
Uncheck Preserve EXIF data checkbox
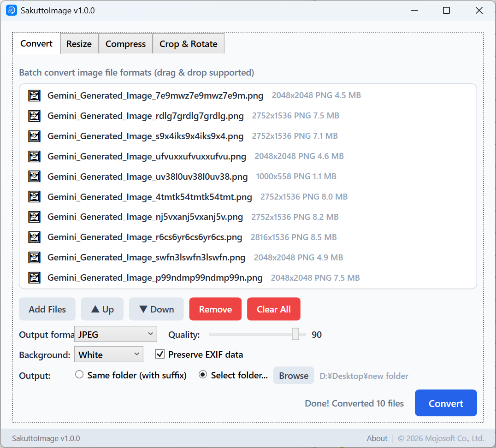coord(160,354)
